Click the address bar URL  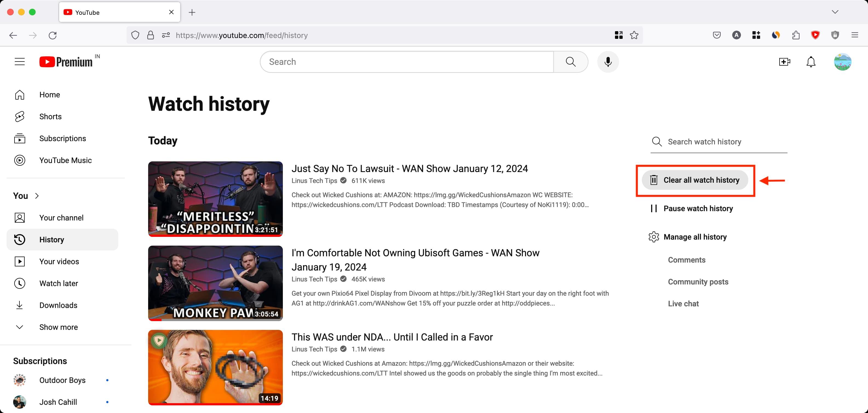(x=242, y=35)
